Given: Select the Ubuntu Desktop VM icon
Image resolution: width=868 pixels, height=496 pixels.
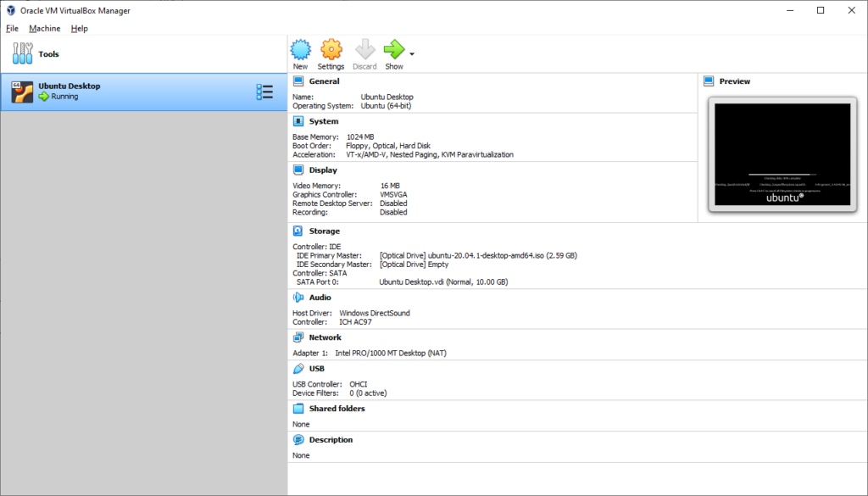Looking at the screenshot, I should [x=22, y=92].
